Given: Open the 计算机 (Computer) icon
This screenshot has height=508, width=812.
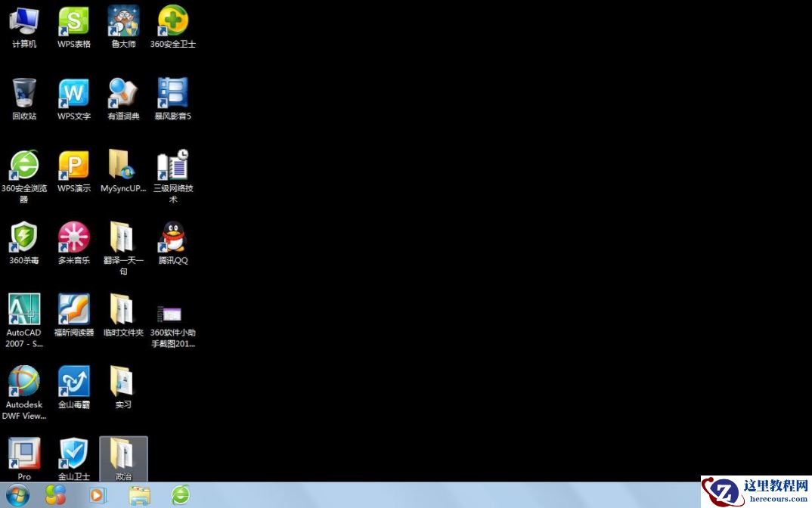Looking at the screenshot, I should [x=23, y=21].
